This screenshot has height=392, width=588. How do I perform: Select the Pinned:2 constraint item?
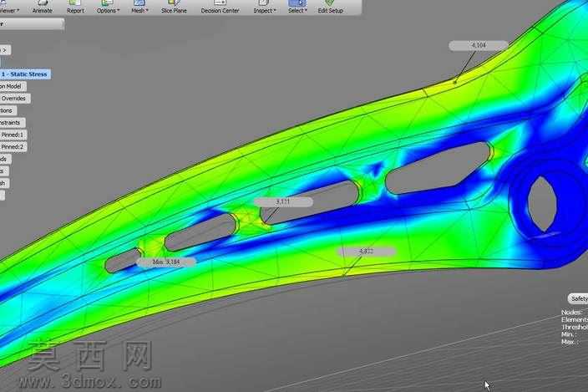(x=13, y=146)
